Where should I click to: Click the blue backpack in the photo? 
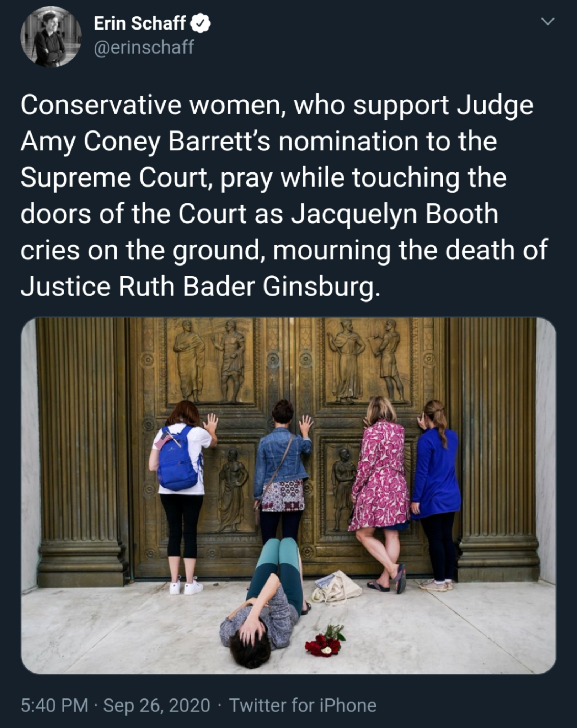tap(177, 457)
